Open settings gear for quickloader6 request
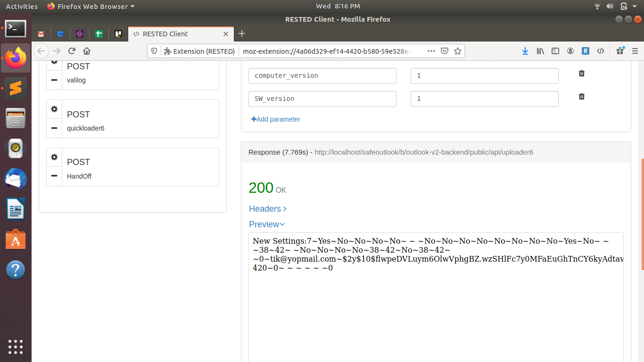Viewport: 644px width, 362px height. click(54, 109)
